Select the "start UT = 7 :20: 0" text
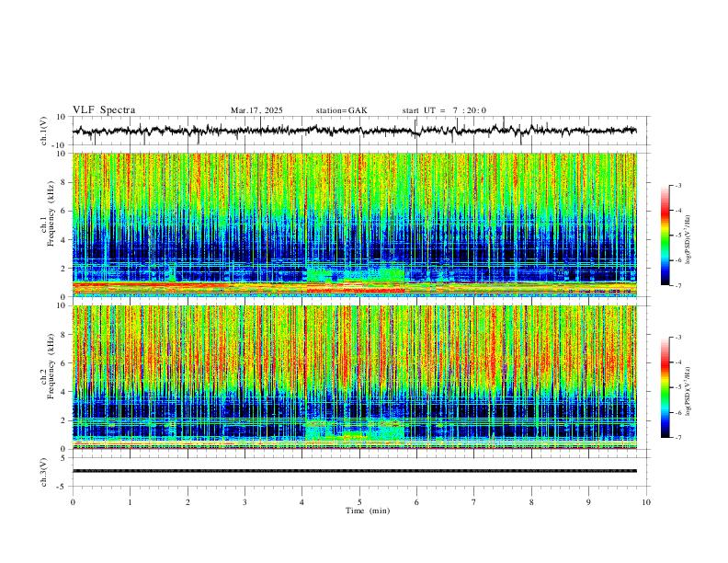 click(x=444, y=110)
